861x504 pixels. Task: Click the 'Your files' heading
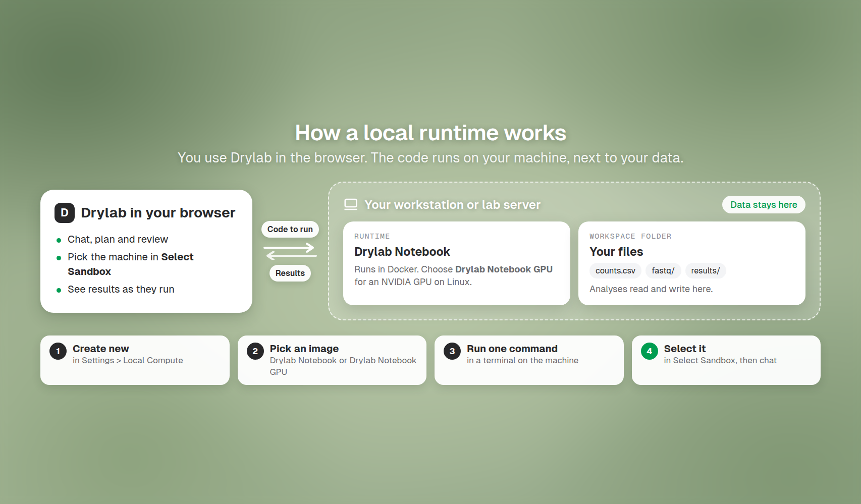[x=616, y=252]
